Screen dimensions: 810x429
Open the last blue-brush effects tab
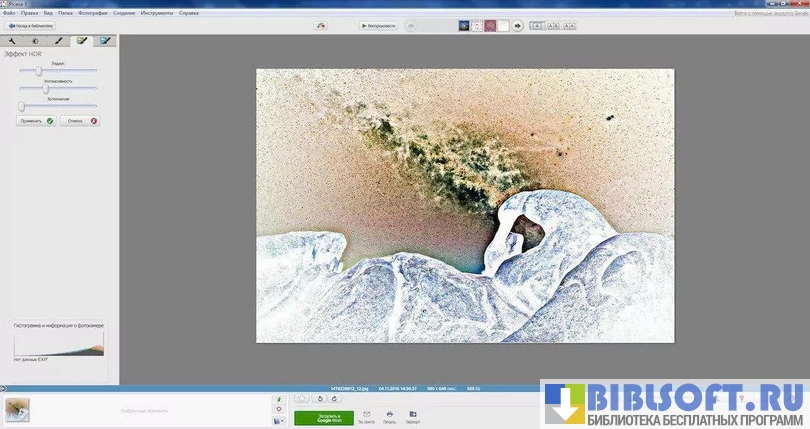[104, 41]
